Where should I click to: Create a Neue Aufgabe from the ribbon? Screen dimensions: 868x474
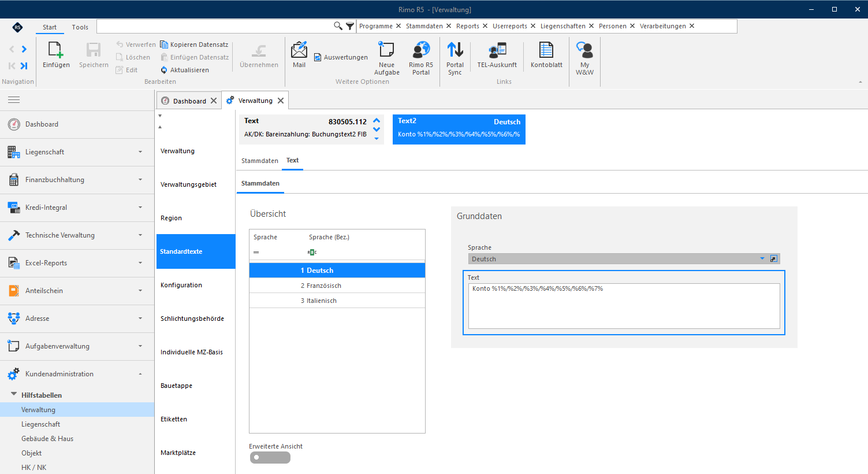pos(386,50)
